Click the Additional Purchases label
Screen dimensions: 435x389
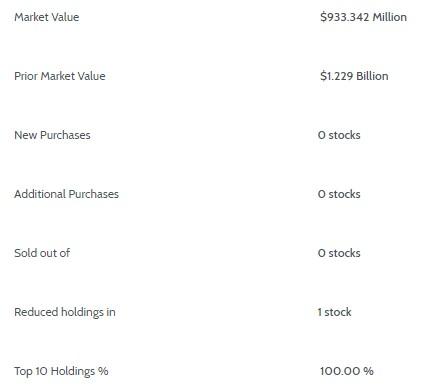pos(66,194)
